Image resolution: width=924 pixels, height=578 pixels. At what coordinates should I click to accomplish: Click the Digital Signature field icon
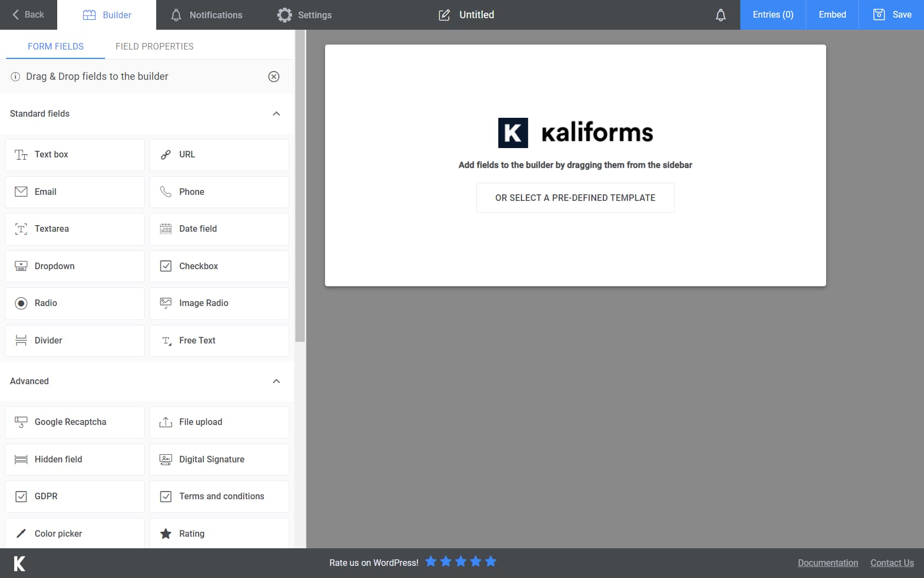(x=166, y=459)
